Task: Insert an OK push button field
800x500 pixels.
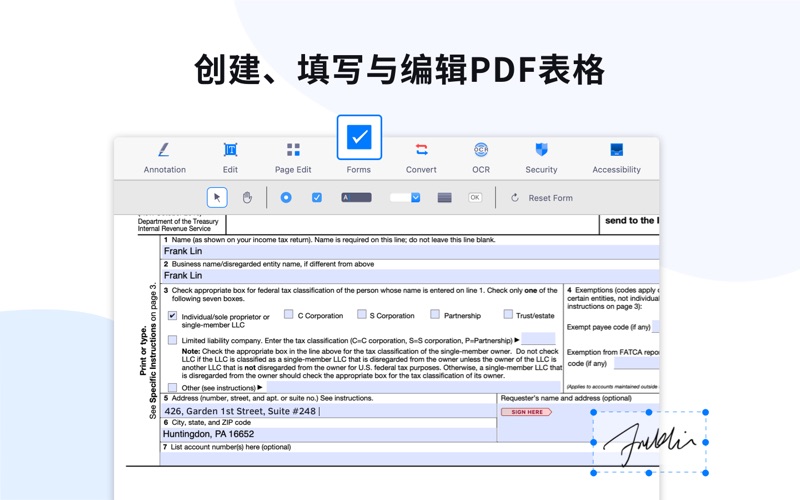Action: 475,197
